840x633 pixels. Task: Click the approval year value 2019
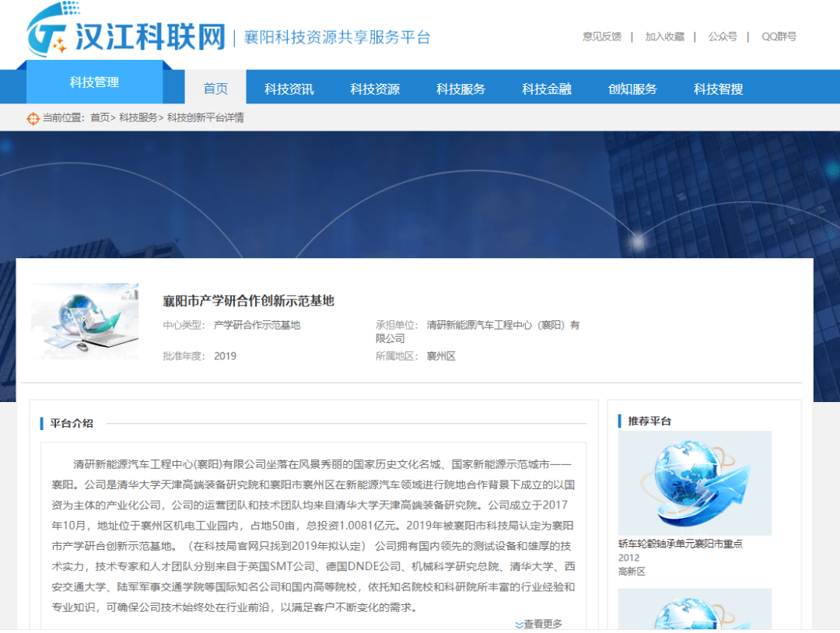click(225, 356)
